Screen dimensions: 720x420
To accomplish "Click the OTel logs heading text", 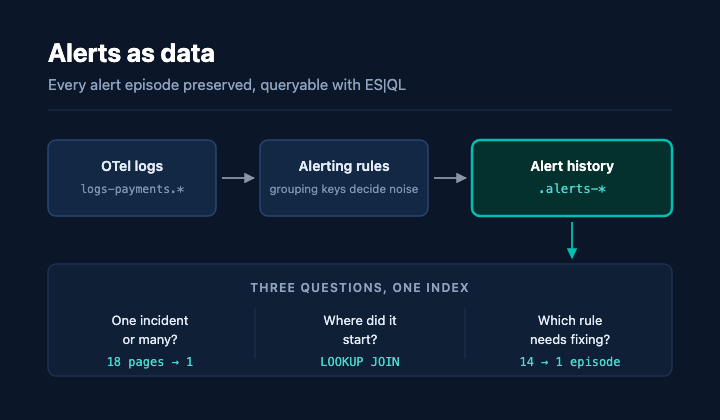I will click(x=132, y=166).
